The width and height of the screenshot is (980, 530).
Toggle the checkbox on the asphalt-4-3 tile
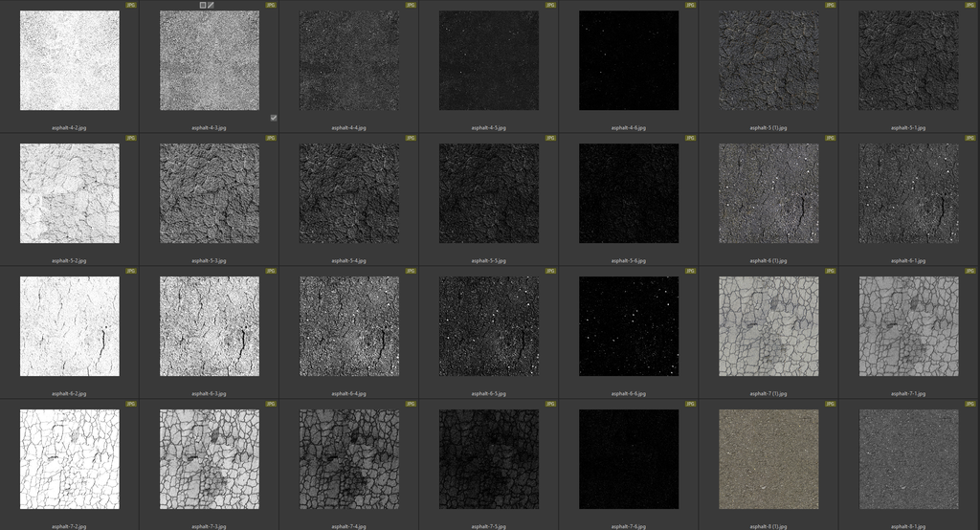pos(274,118)
